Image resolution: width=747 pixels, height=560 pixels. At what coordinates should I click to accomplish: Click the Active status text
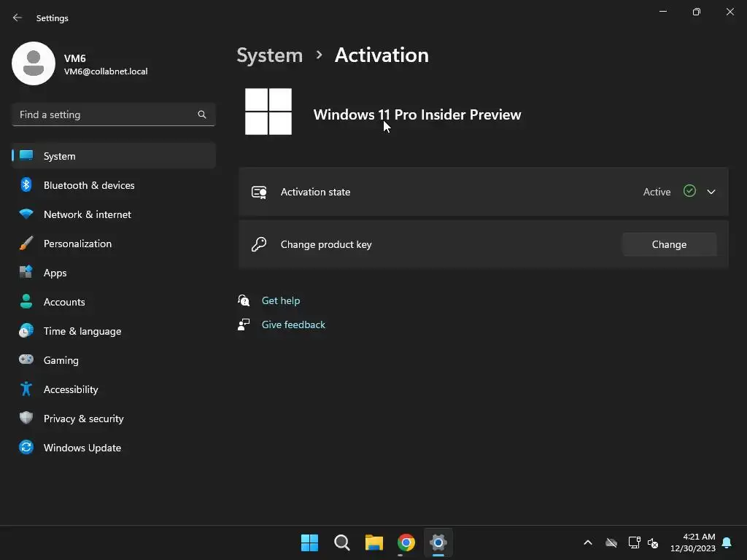tap(657, 192)
